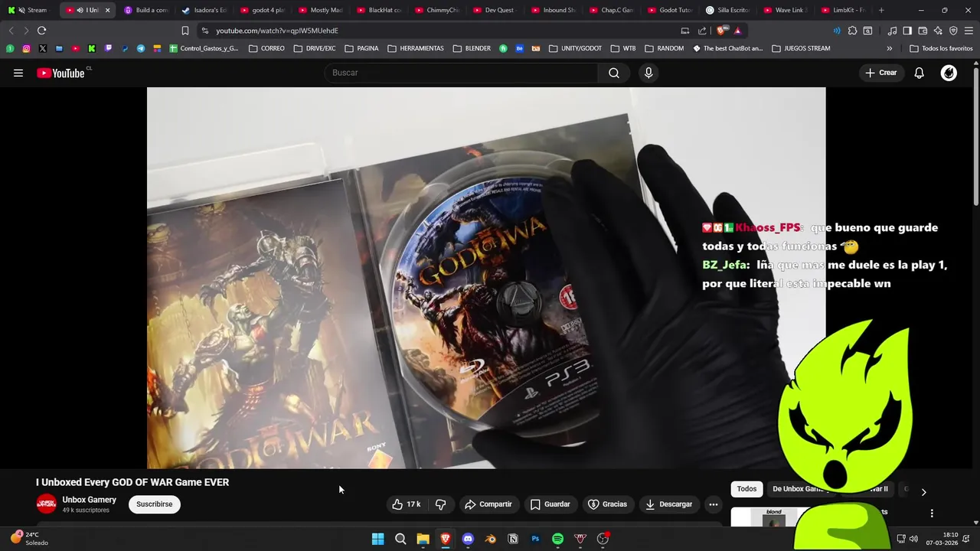Open the Unbox Gamery channel link
Image resolution: width=980 pixels, height=551 pixels.
90,500
